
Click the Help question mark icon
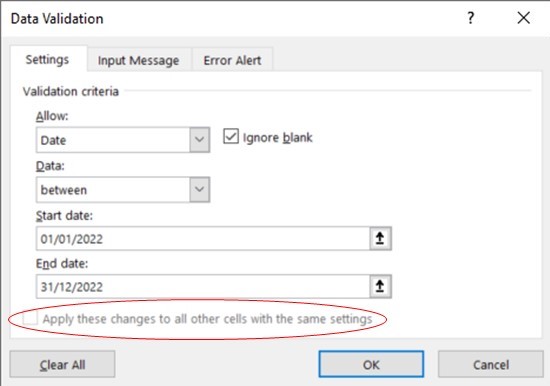471,18
